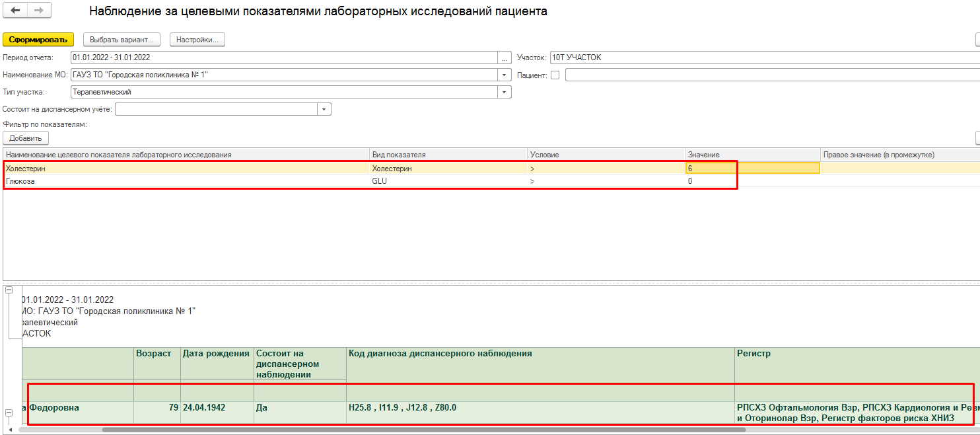The width and height of the screenshot is (980, 435).
Task: Add a filter with Добавить button
Action: [26, 138]
